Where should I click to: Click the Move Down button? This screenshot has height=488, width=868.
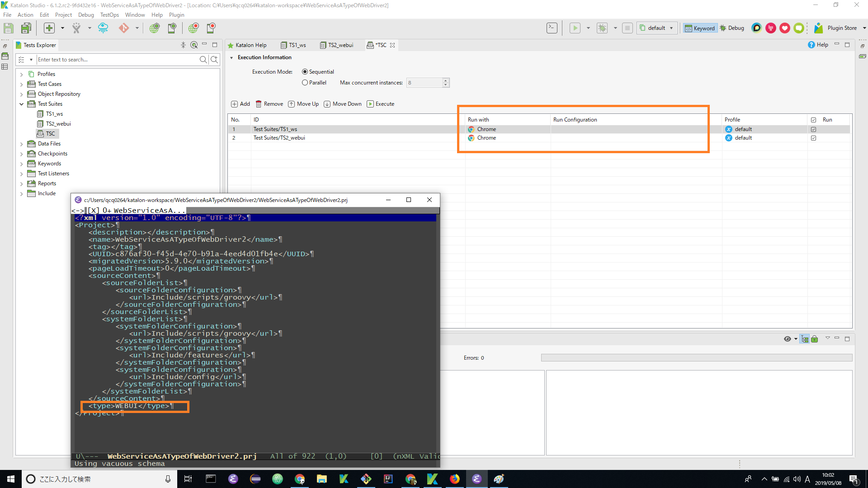coord(343,104)
